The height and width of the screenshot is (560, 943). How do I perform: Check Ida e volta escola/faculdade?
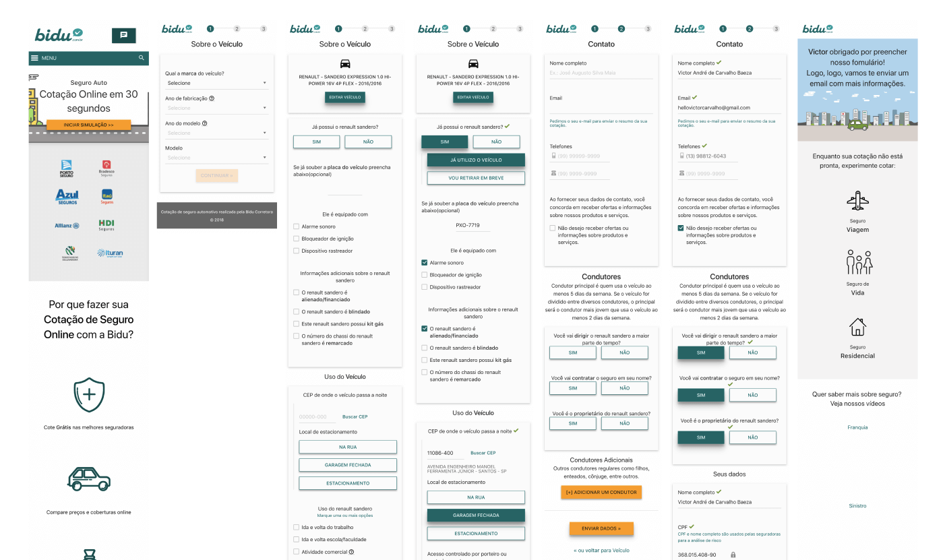point(296,540)
